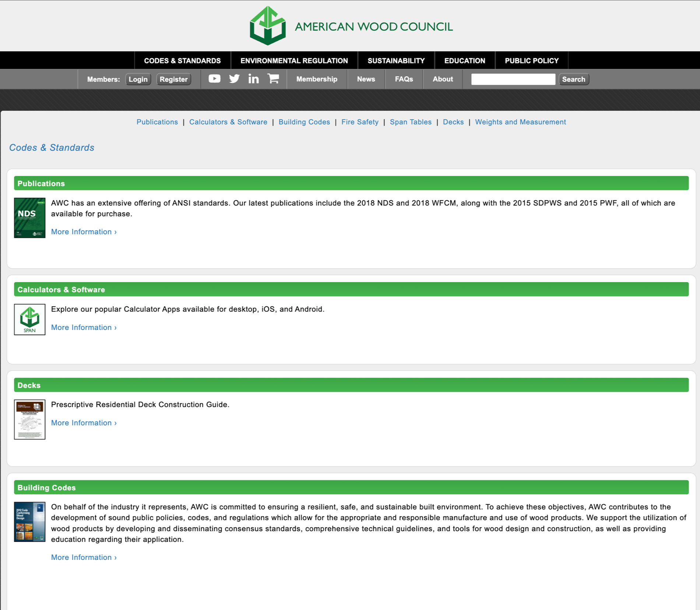Viewport: 700px width, 610px height.
Task: Open the Environmental Regulation menu
Action: [x=294, y=60]
